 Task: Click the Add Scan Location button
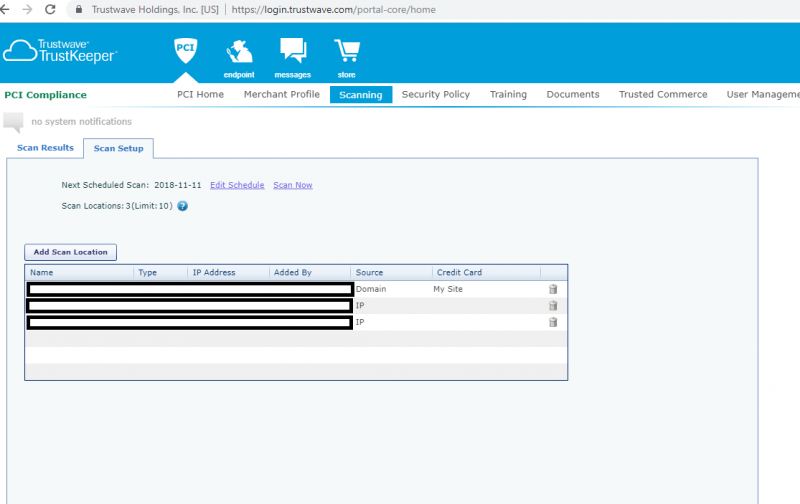click(x=70, y=252)
